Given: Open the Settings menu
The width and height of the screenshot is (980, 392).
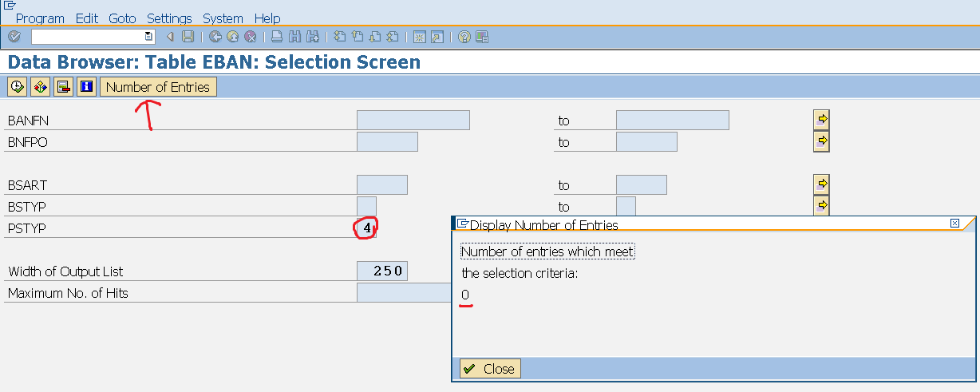Looking at the screenshot, I should point(169,18).
